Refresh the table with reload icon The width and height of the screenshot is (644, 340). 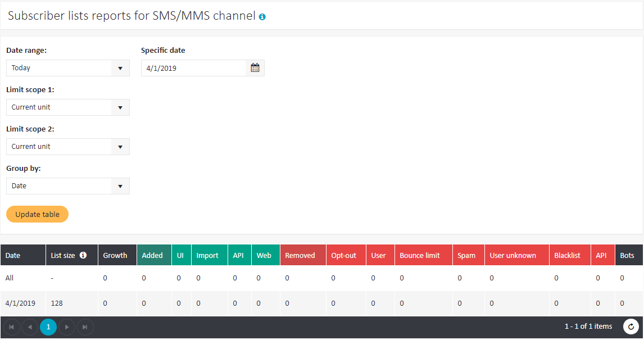point(631,327)
